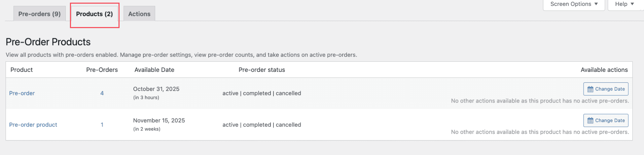
Task: Click calendar icon in the Pre-order row
Action: point(590,89)
